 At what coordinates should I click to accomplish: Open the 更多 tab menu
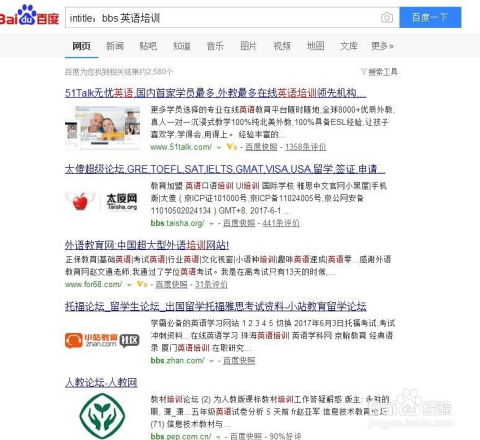382,46
